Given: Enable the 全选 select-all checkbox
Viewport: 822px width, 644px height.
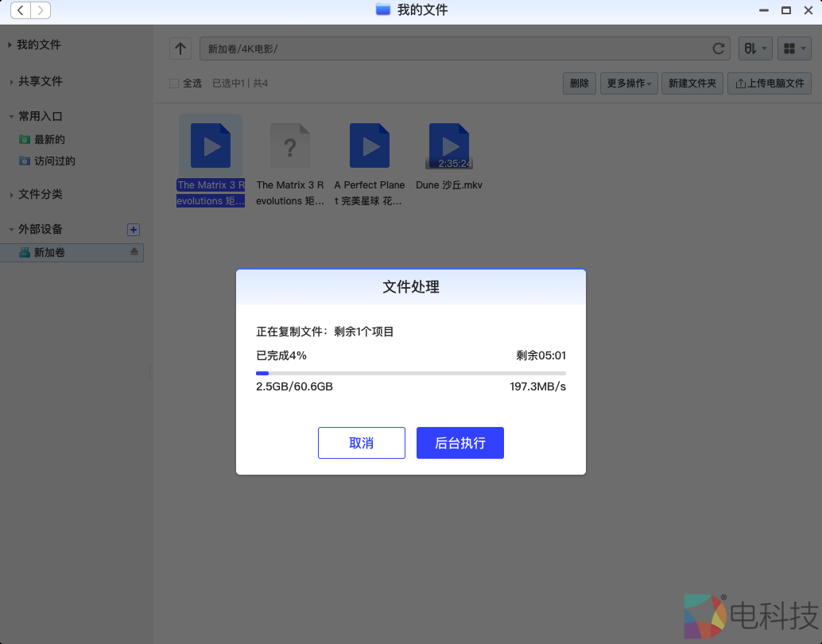Looking at the screenshot, I should (173, 83).
